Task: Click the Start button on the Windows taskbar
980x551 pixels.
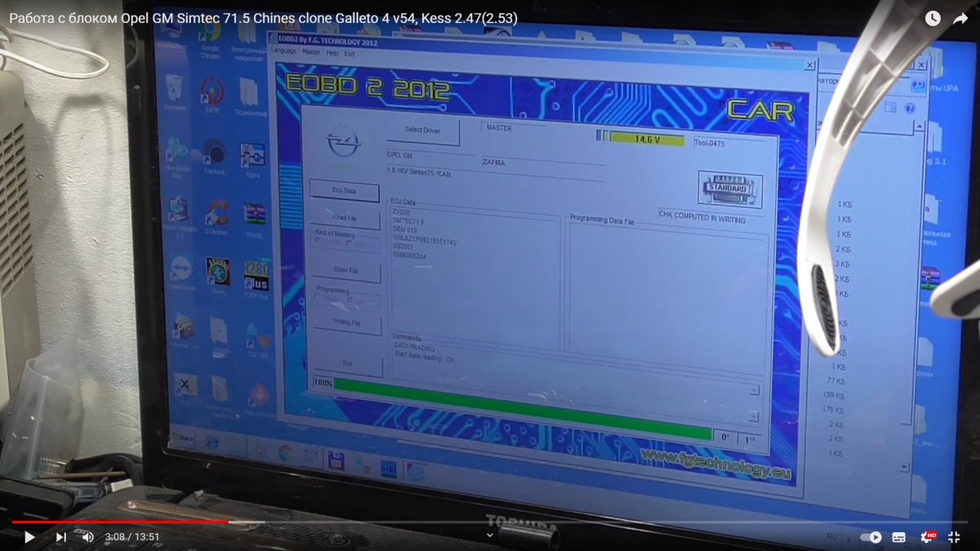Action: click(185, 439)
